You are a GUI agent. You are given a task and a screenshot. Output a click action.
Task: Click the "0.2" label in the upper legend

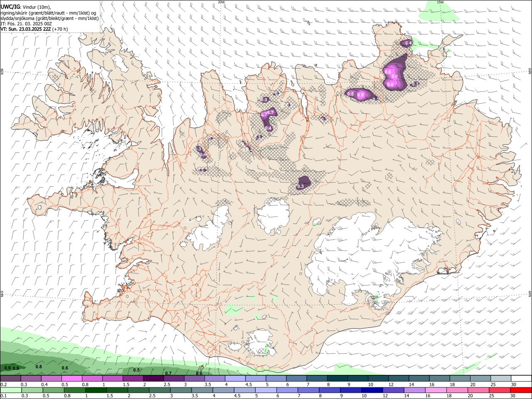(x=4, y=384)
